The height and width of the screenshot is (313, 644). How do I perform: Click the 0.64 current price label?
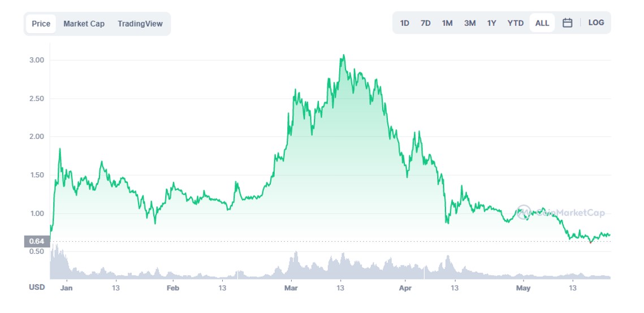coord(37,242)
